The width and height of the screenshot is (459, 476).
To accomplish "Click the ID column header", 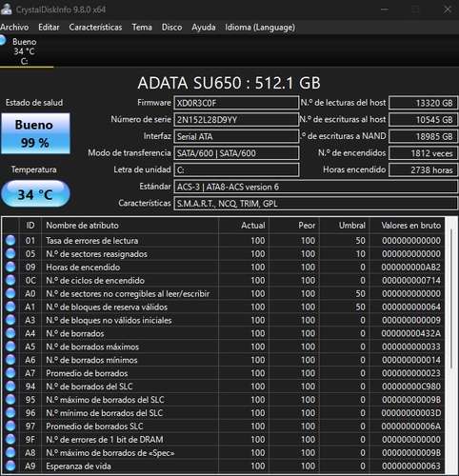I will (x=30, y=226).
